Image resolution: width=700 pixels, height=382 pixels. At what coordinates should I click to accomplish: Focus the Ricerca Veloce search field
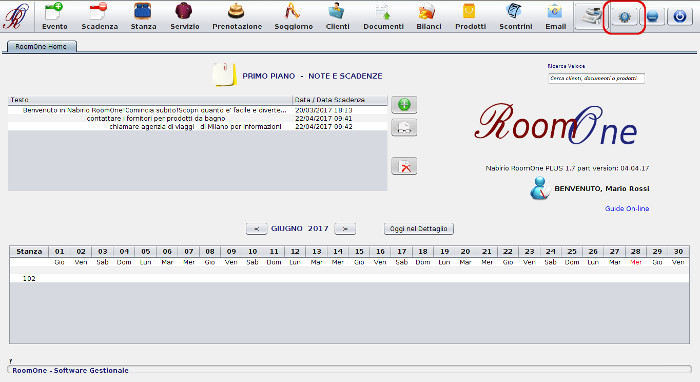(596, 78)
